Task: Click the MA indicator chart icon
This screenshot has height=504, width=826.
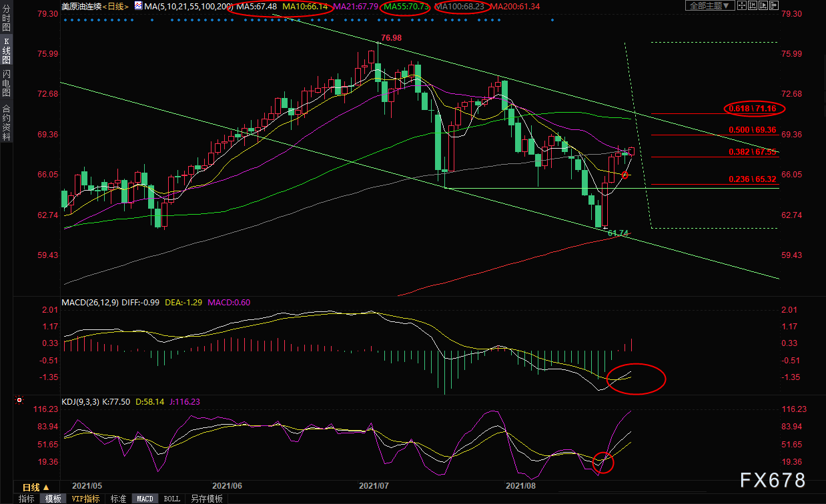Action: pyautogui.click(x=138, y=6)
